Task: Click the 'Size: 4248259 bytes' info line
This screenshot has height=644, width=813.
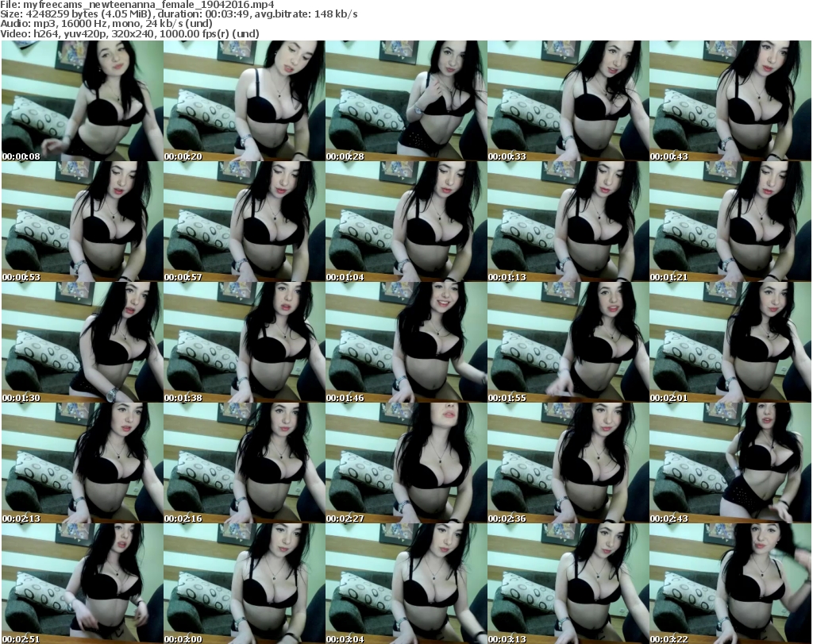Action: (179, 14)
